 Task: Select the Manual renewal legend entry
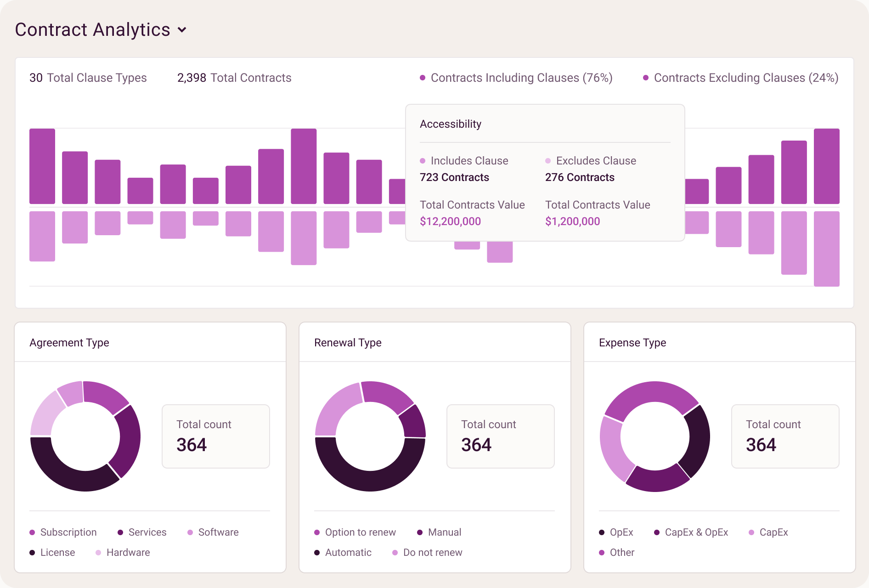point(439,532)
